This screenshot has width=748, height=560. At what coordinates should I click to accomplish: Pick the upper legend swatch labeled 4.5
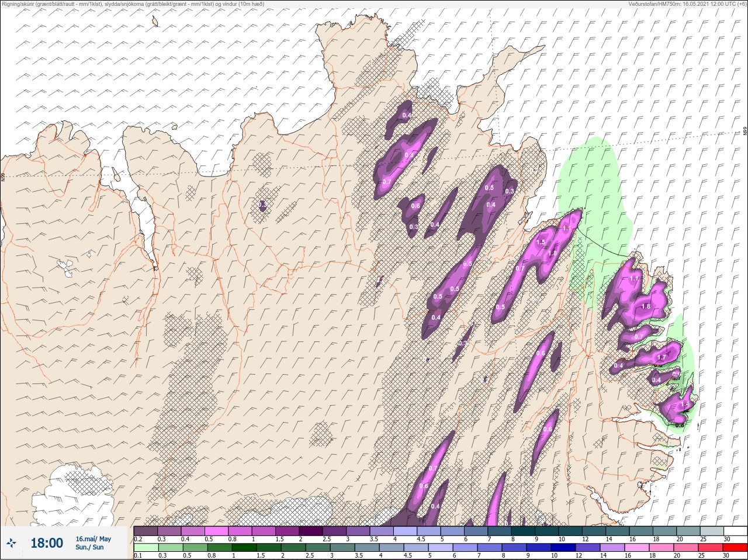429,530
